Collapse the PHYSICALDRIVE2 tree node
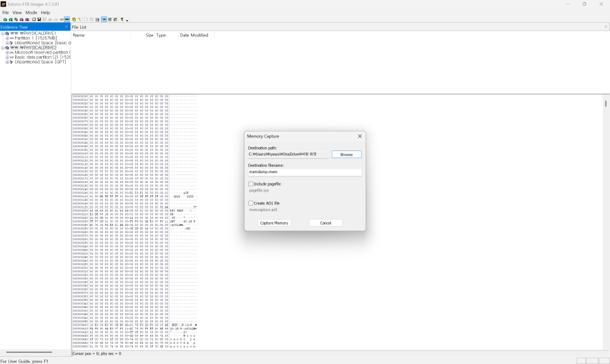 coord(3,48)
